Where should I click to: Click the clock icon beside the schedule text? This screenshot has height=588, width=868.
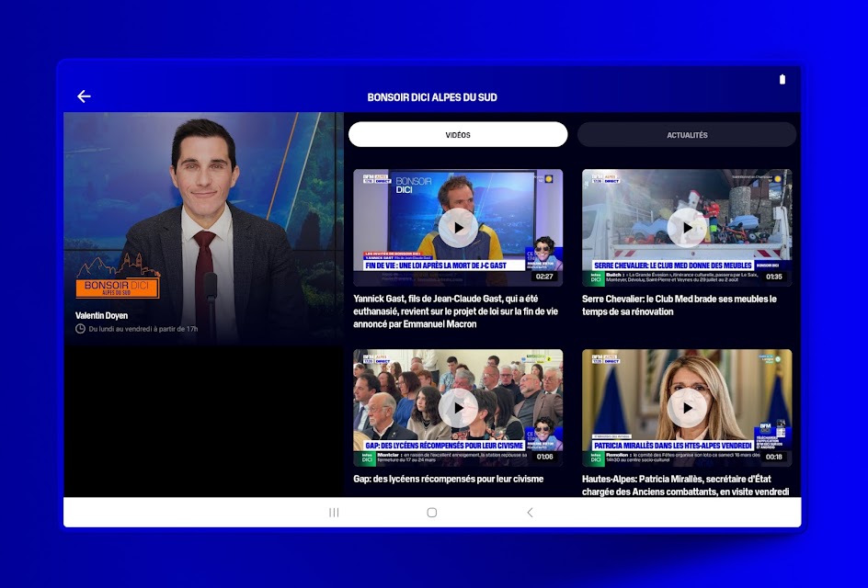click(80, 329)
